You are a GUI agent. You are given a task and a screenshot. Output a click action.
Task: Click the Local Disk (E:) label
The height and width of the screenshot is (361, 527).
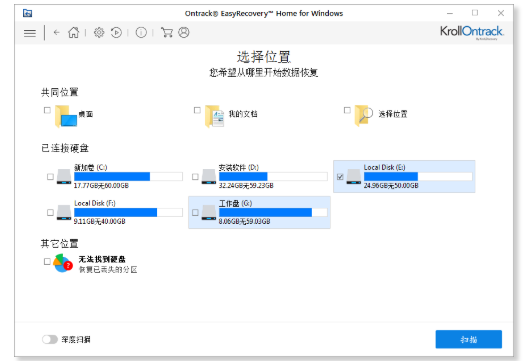384,167
